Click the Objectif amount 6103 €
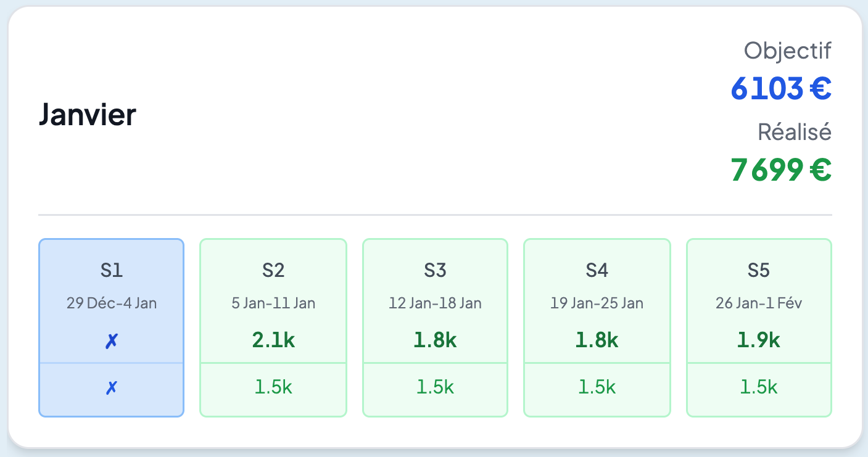This screenshot has width=868, height=457. tap(781, 88)
